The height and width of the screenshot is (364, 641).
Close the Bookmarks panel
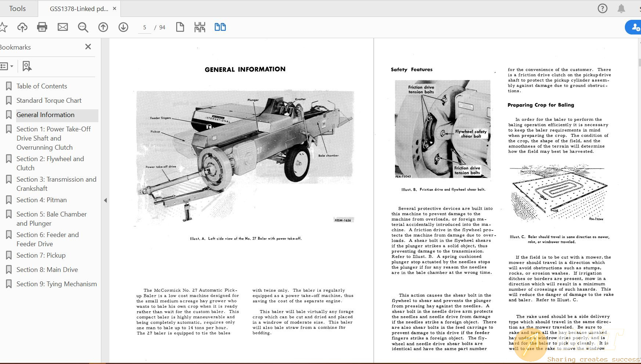coord(88,47)
